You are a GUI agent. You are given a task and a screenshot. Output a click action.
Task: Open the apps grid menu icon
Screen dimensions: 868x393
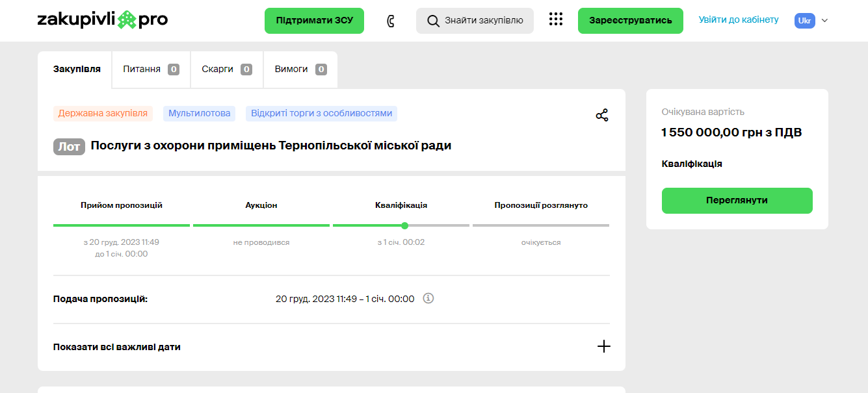(556, 19)
